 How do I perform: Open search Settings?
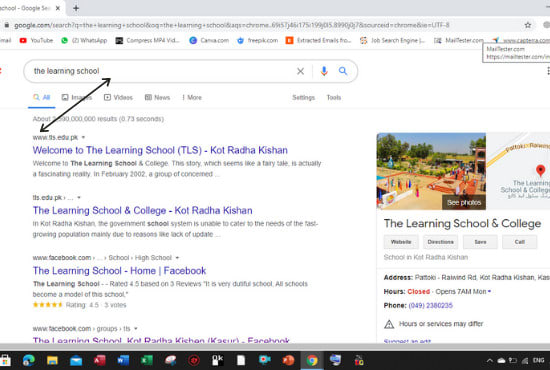point(303,97)
